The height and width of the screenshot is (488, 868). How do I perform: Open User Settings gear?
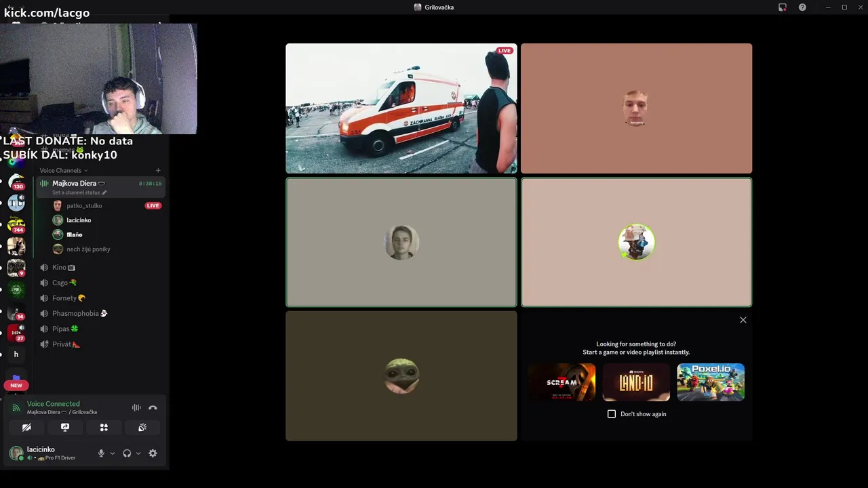tap(153, 453)
